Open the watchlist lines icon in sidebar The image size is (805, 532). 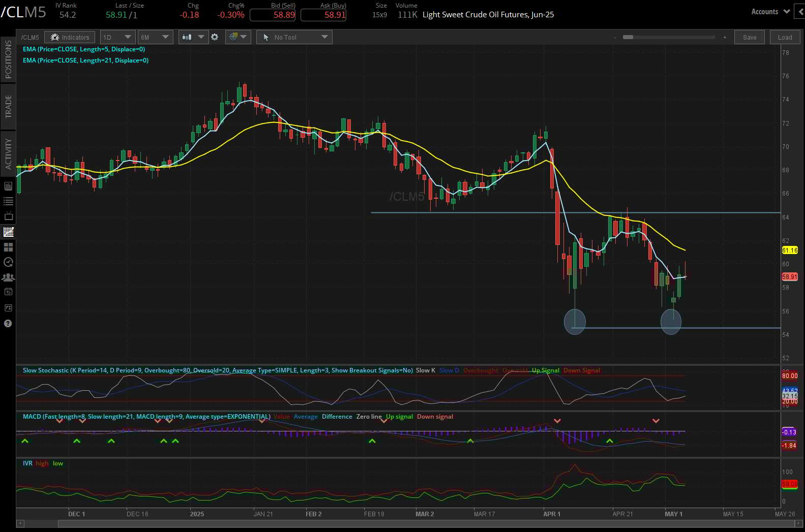(8, 201)
